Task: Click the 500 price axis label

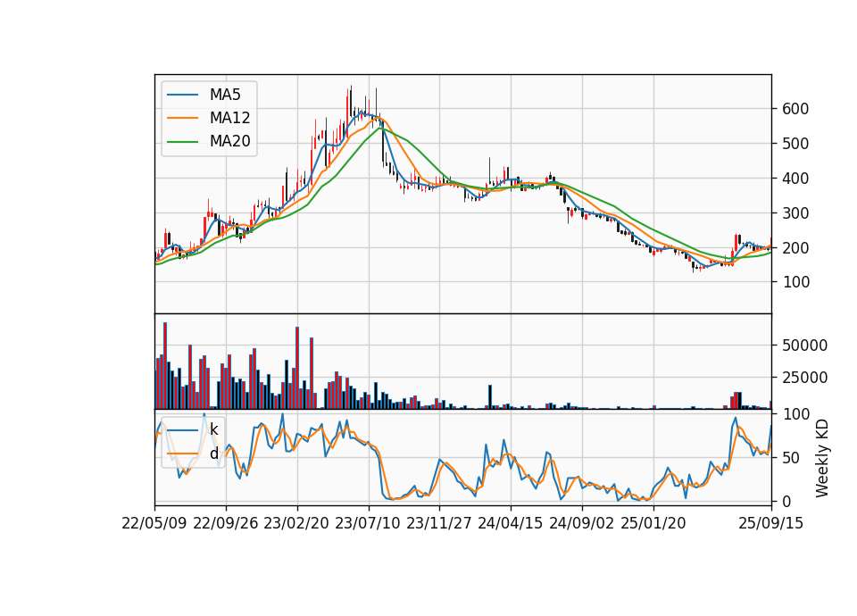Action: tap(795, 144)
